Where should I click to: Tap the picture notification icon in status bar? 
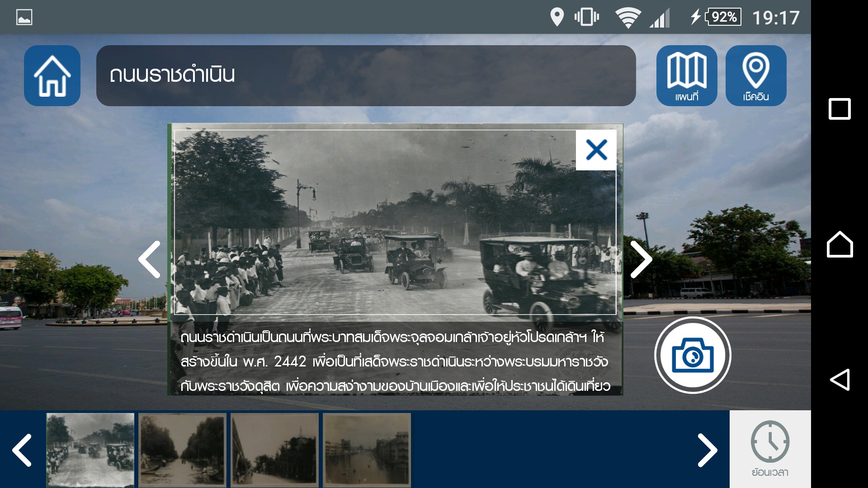click(x=24, y=18)
